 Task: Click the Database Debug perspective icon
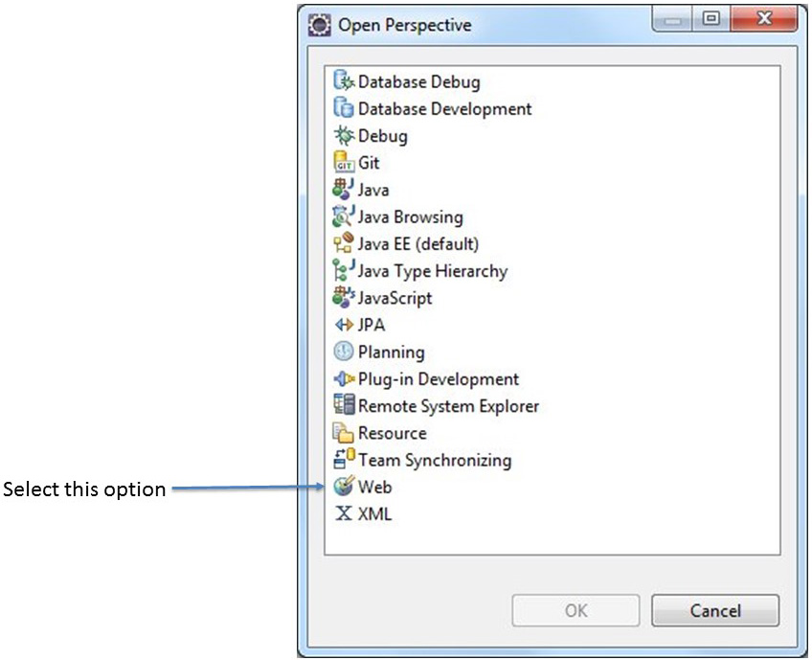click(x=344, y=82)
